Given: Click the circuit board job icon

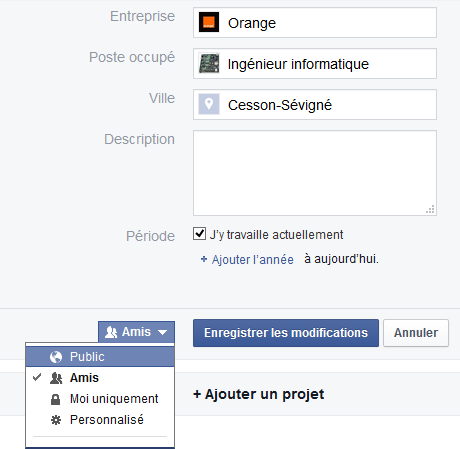Looking at the screenshot, I should [x=209, y=63].
